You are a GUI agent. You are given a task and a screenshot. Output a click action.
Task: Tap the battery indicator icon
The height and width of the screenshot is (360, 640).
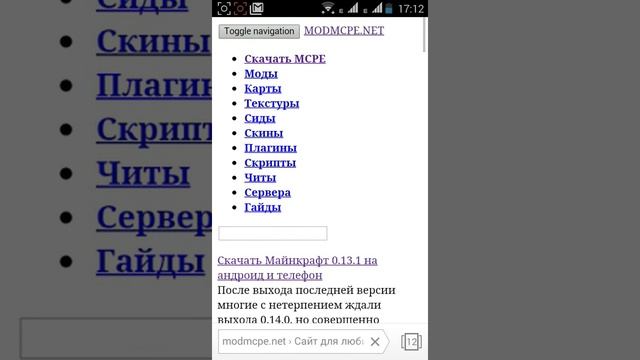389,9
